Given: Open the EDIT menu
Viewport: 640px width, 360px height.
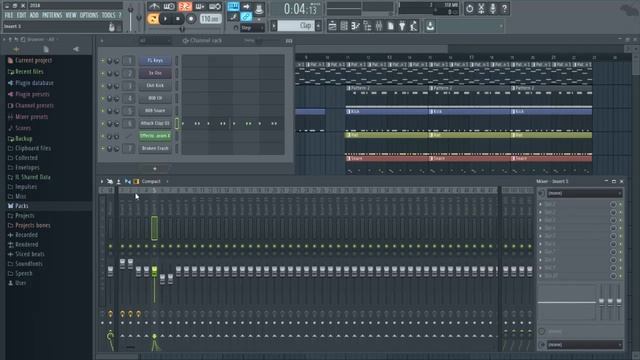Looking at the screenshot, I should point(21,16).
